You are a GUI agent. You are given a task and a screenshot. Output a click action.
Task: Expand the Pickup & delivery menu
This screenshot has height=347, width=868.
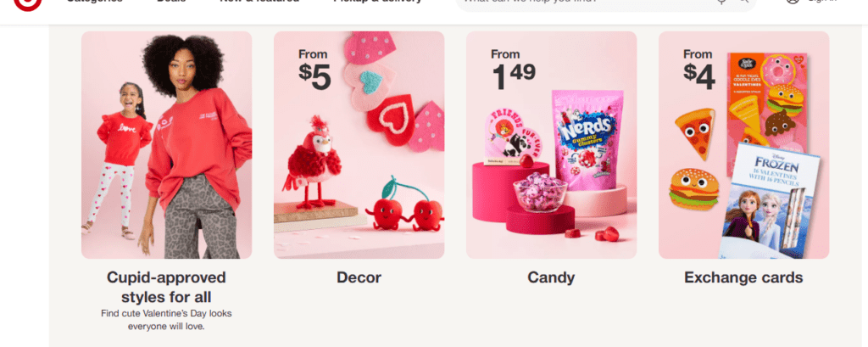377,2
